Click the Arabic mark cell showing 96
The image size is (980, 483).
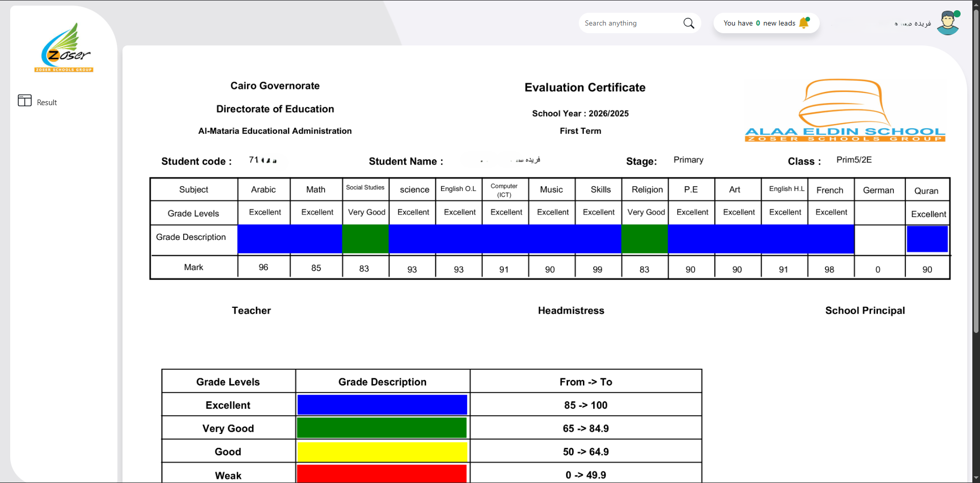pyautogui.click(x=263, y=268)
